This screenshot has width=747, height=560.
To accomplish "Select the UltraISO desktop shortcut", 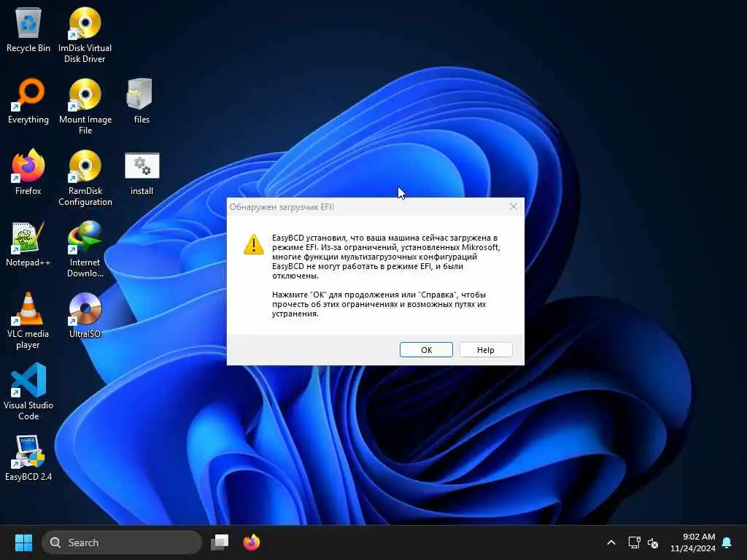I will coord(85,315).
